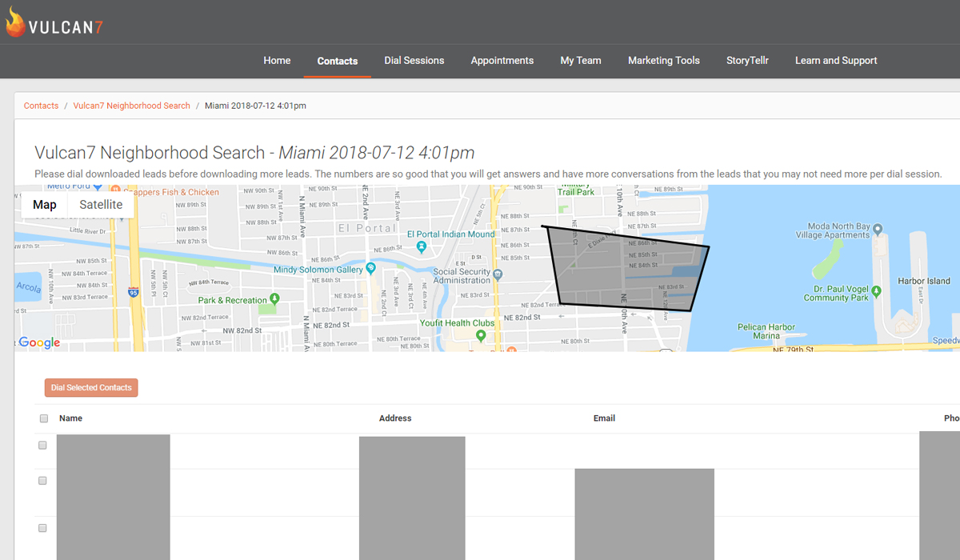Click Moda North Bay Village Apartments pin

[x=878, y=230]
